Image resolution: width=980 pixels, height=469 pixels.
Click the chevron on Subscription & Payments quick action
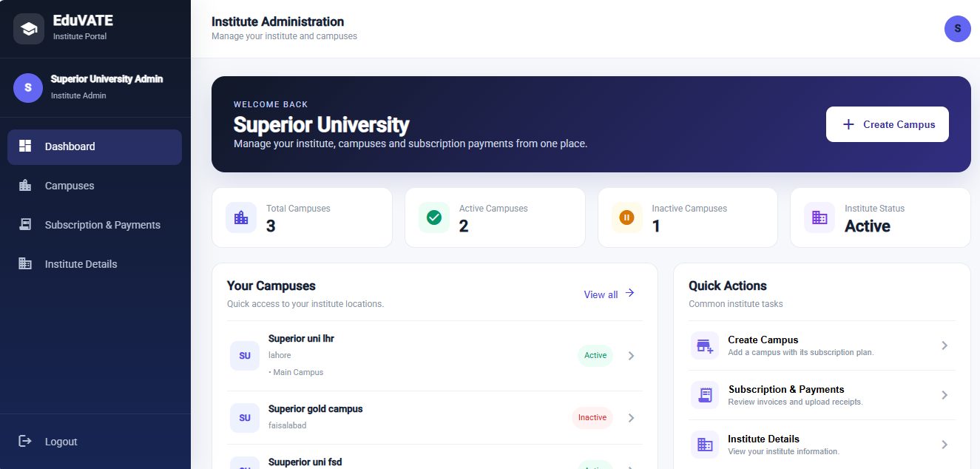[944, 395]
